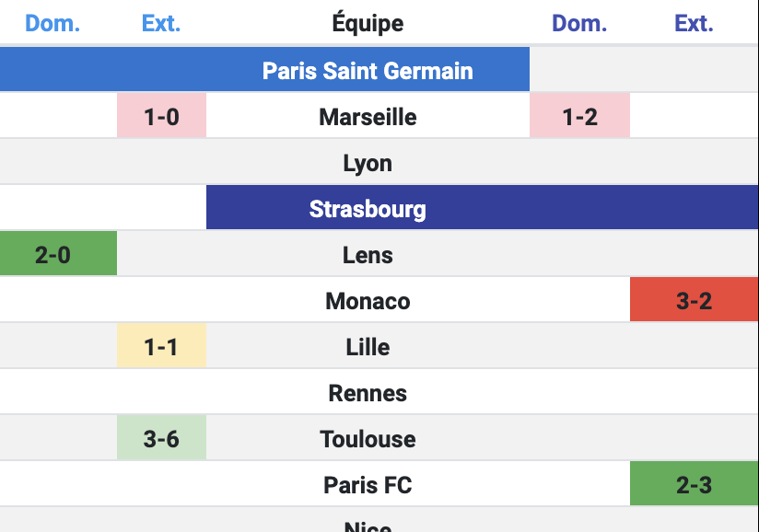Click the Lille team name
The image size is (759, 532).
point(368,347)
